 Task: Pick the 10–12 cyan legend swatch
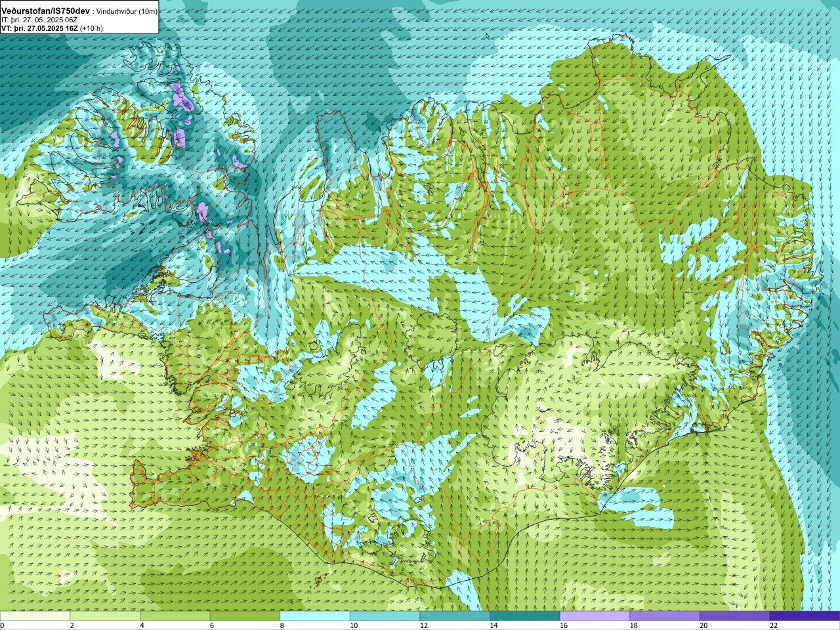[x=385, y=616]
